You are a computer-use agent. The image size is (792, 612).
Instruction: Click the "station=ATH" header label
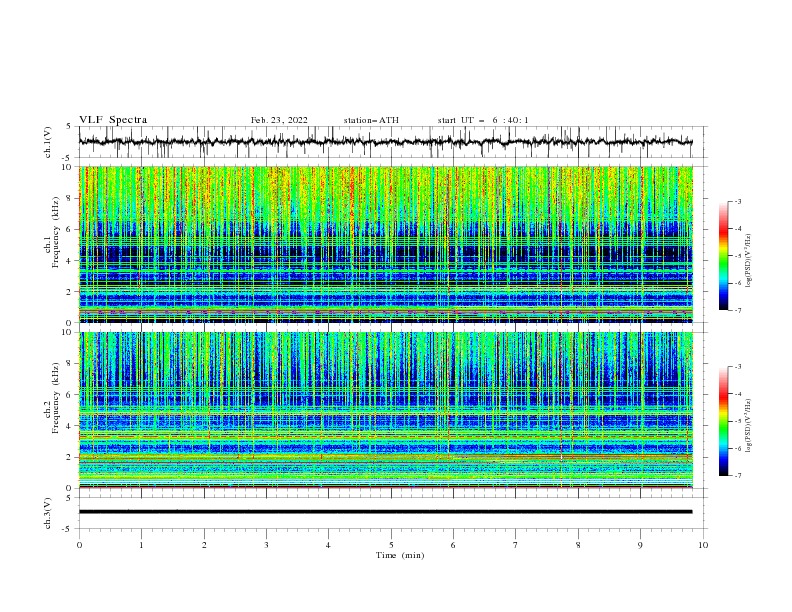point(371,120)
